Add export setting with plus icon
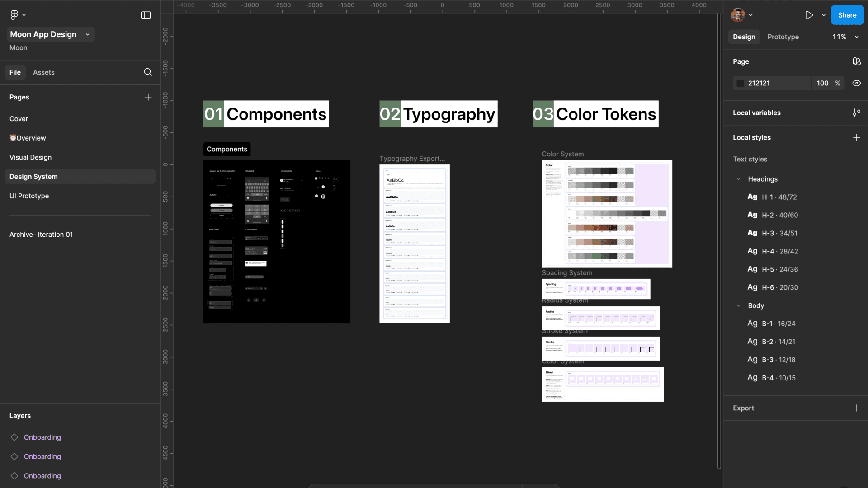The image size is (868, 488). coord(856,408)
